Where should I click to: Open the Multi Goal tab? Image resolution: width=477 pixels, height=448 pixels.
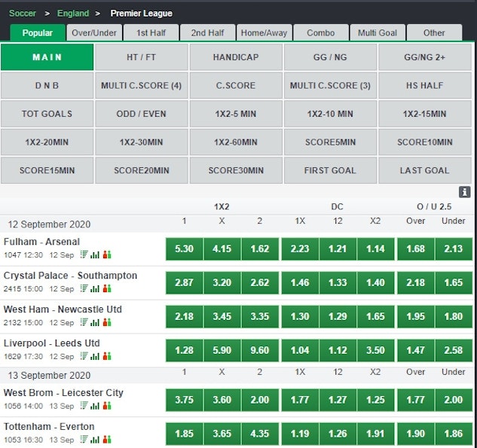pyautogui.click(x=378, y=32)
